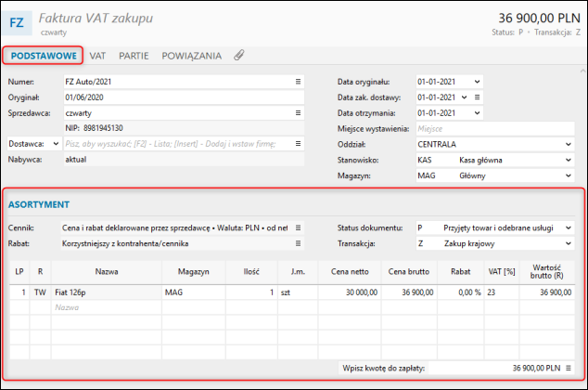This screenshot has height=390, width=588.
Task: Open the Status dokumentu dropdown
Action: point(569,227)
